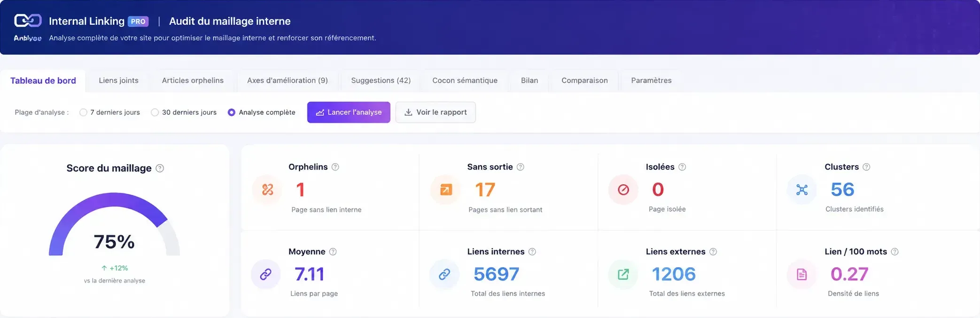Open the Cocon sémantique tab
Image resolution: width=980 pixels, height=318 pixels.
[x=465, y=80]
